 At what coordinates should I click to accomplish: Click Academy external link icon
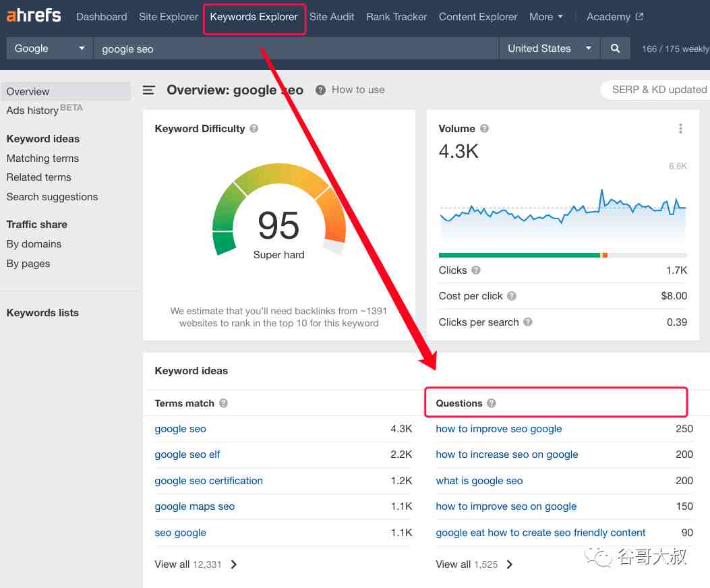[x=639, y=17]
